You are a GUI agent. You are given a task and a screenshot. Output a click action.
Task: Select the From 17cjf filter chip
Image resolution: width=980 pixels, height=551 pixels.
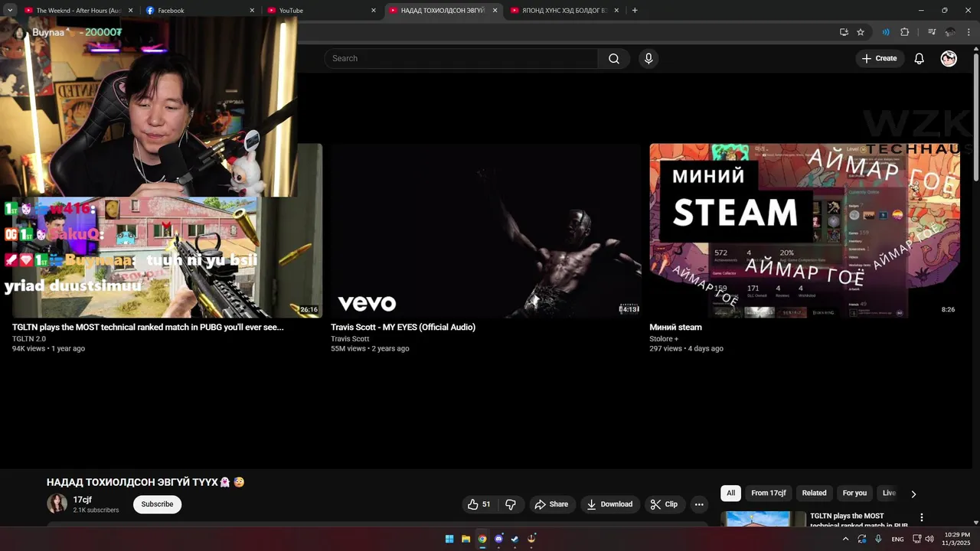coord(769,493)
